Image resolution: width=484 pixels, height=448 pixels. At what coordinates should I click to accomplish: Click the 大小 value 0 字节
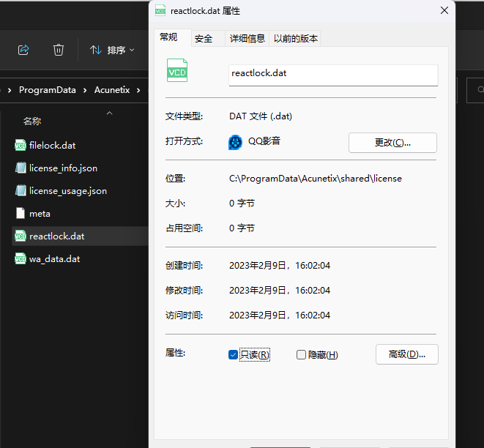click(x=242, y=204)
